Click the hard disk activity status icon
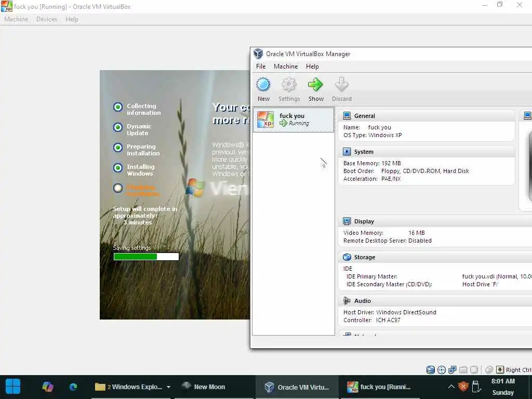 tap(431, 370)
